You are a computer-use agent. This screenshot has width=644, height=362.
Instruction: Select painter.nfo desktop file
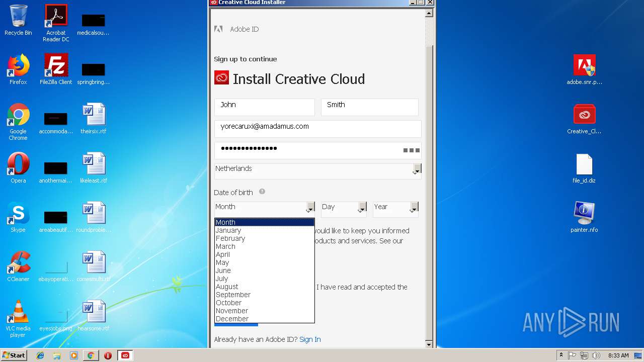click(x=584, y=217)
